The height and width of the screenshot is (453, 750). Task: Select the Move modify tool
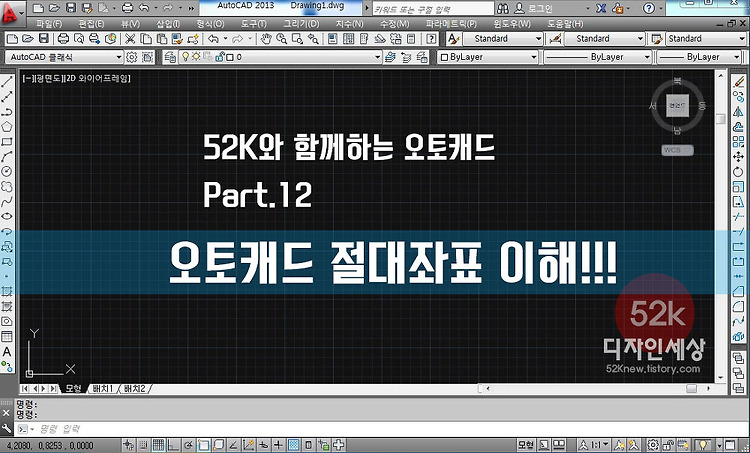[739, 156]
